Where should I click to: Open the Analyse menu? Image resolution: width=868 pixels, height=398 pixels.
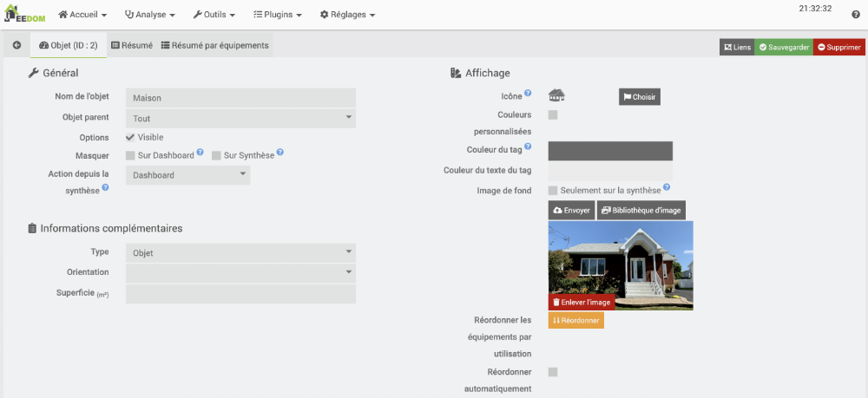[150, 15]
